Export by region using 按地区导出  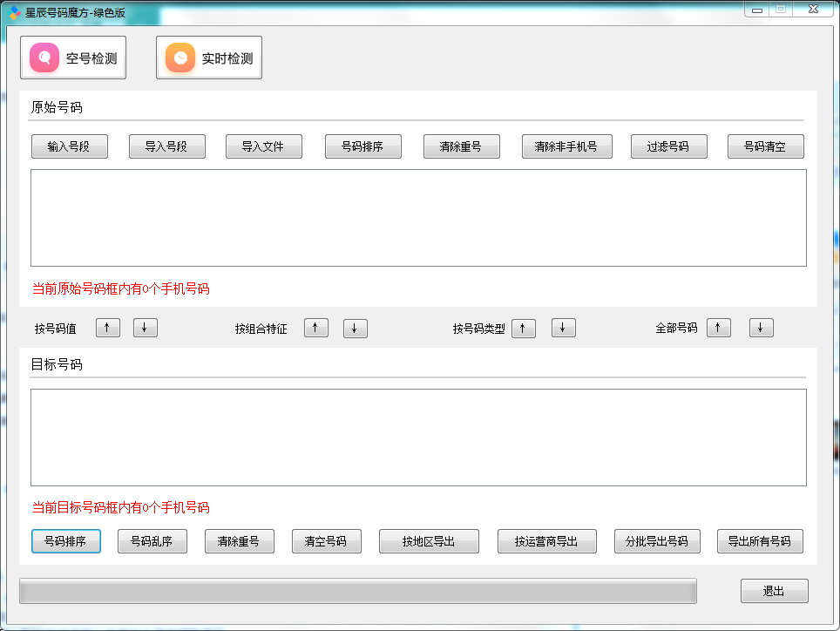(429, 541)
